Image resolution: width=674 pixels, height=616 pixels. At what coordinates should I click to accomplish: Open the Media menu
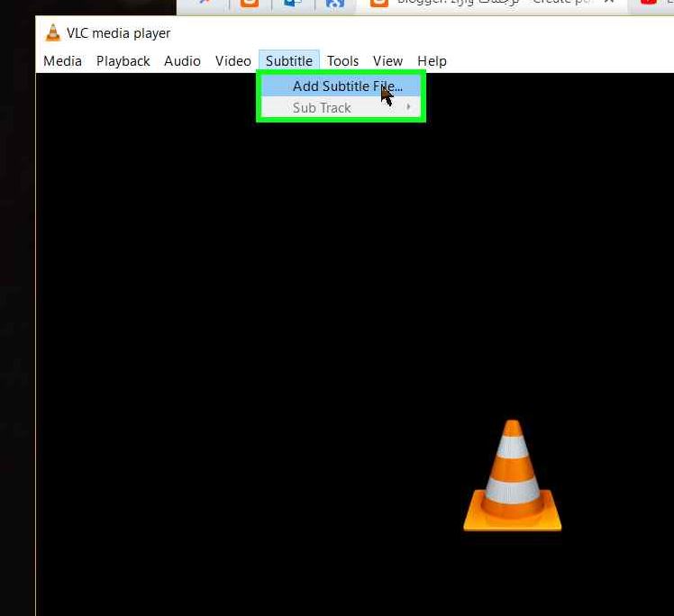(63, 61)
